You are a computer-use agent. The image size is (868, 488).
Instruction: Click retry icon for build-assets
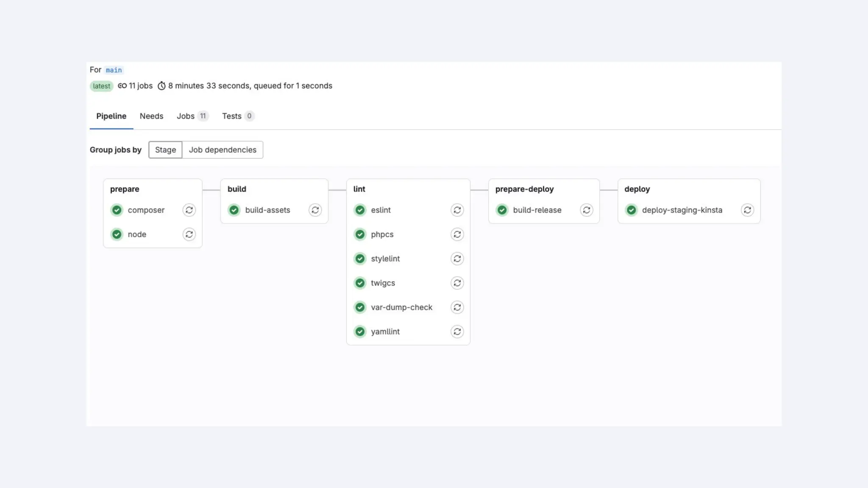coord(315,210)
